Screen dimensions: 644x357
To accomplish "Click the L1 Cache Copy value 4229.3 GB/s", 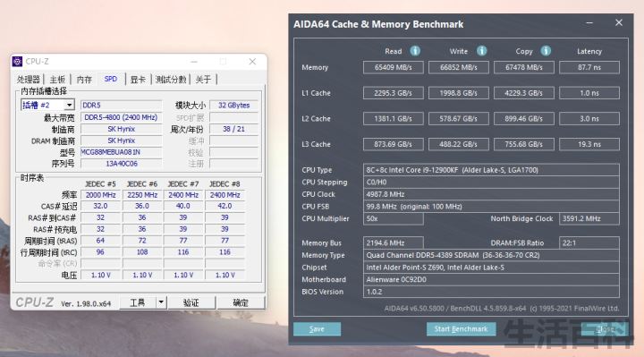I will coord(524,93).
